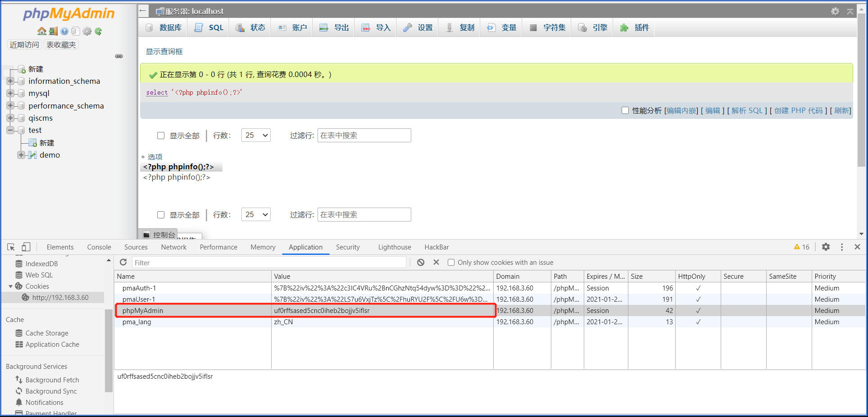The height and width of the screenshot is (417, 868).
Task: Open the lower 行数 25 dropdown
Action: (256, 214)
